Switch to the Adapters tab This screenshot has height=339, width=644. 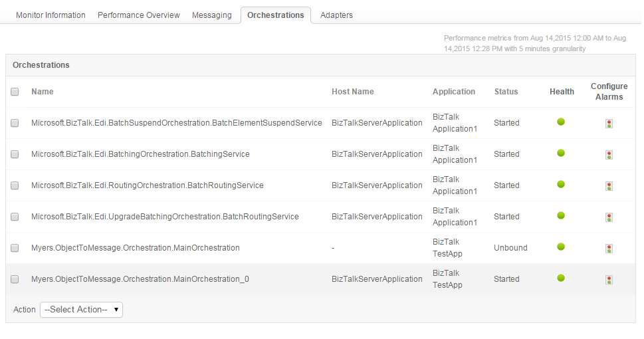tap(336, 15)
